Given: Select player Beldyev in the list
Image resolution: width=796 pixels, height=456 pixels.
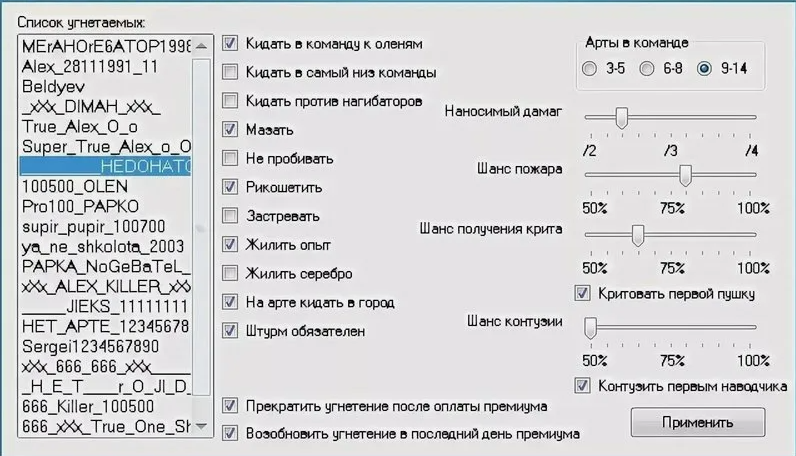Looking at the screenshot, I should click(x=106, y=86).
